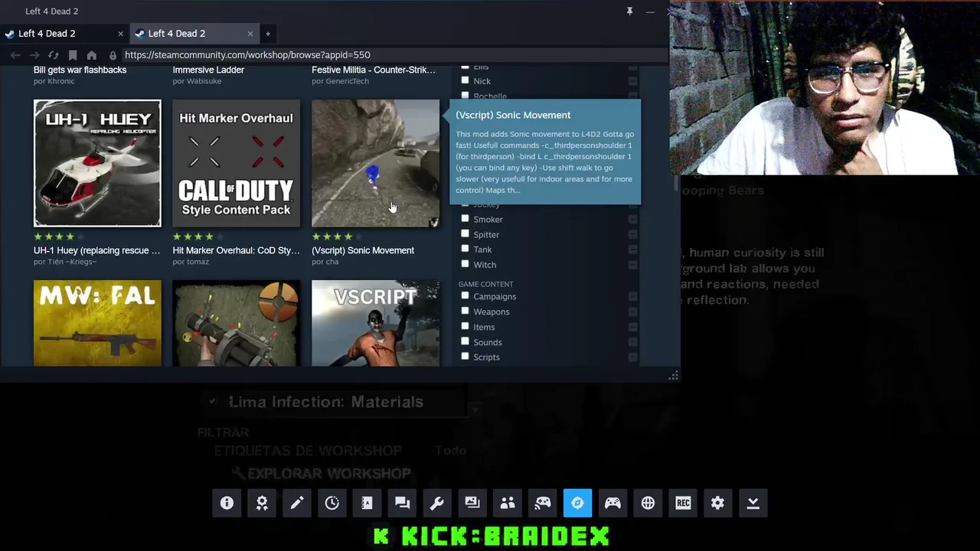Enable the Sounds filter checkbox
Screen dimensions: 980x551
(465, 341)
